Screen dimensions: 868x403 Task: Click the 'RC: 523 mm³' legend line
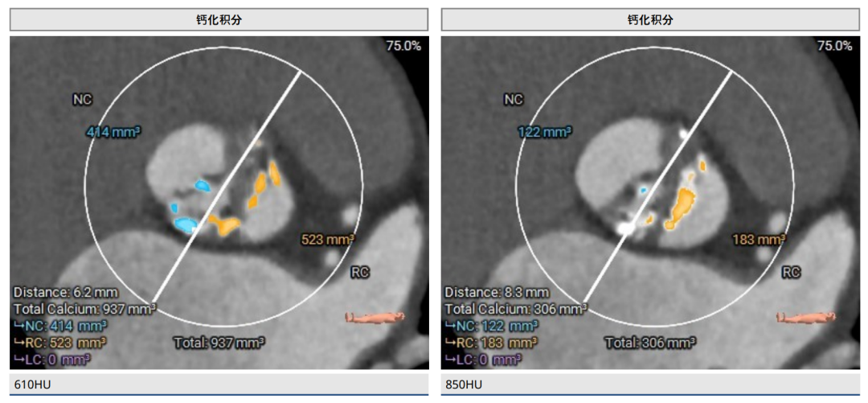(x=59, y=342)
